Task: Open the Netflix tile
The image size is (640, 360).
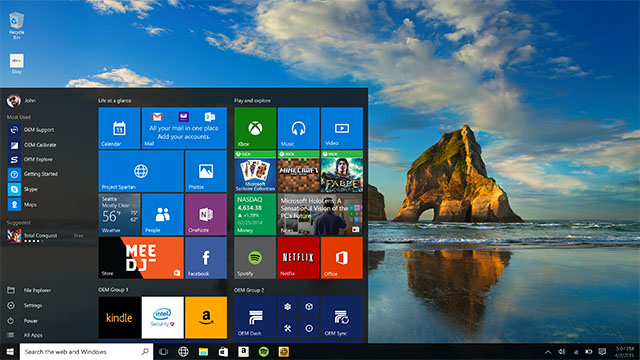Action: tap(298, 258)
